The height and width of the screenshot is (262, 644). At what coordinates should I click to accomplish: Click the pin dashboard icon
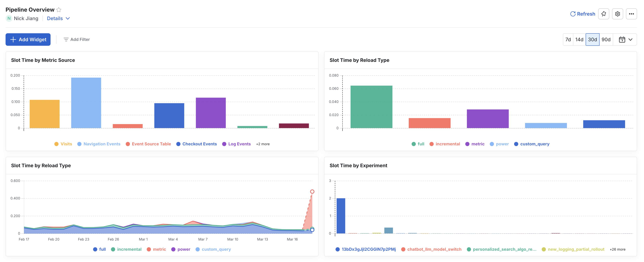click(604, 14)
